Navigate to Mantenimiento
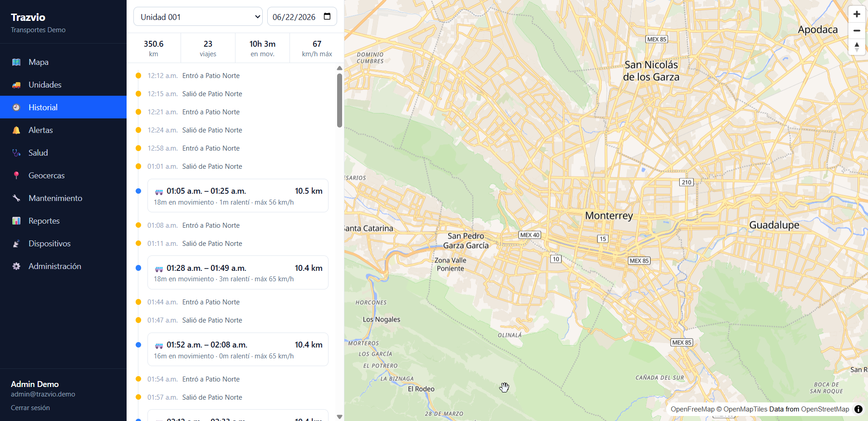Viewport: 868px width, 421px height. point(63,198)
